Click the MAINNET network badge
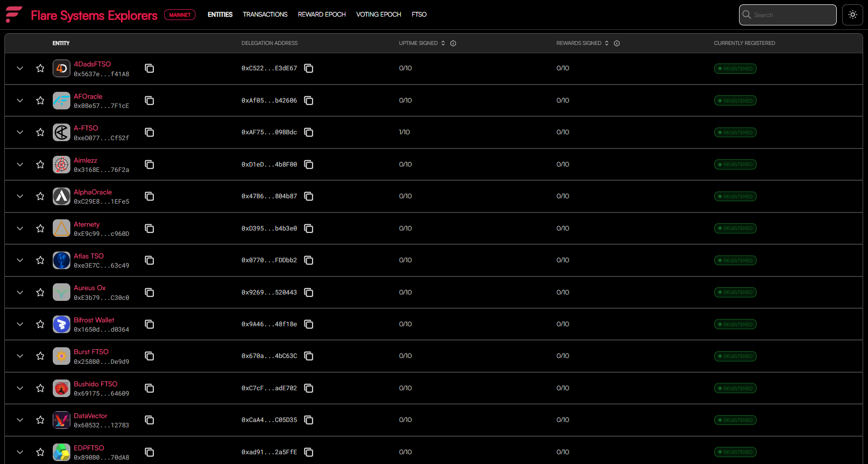This screenshot has height=464, width=868. [180, 15]
